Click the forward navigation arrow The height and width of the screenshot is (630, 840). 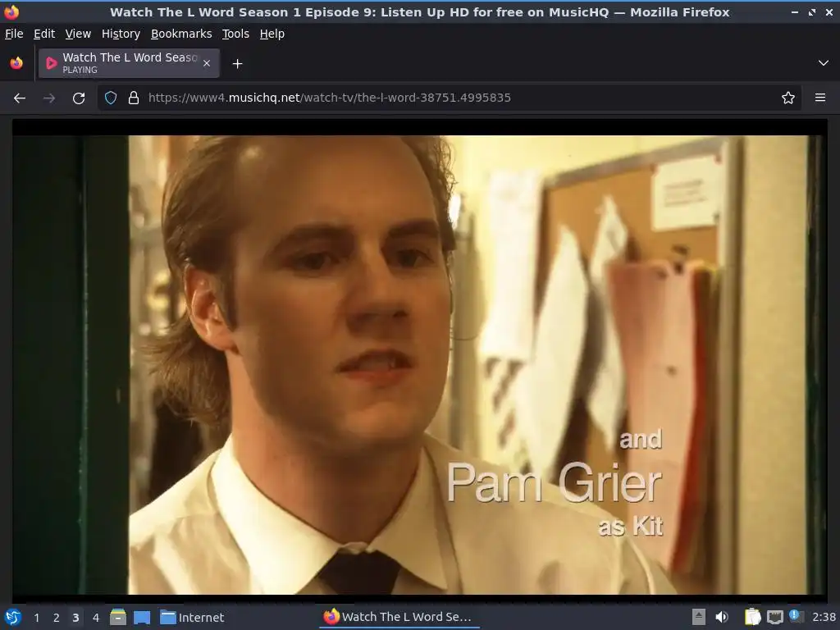[x=49, y=98]
